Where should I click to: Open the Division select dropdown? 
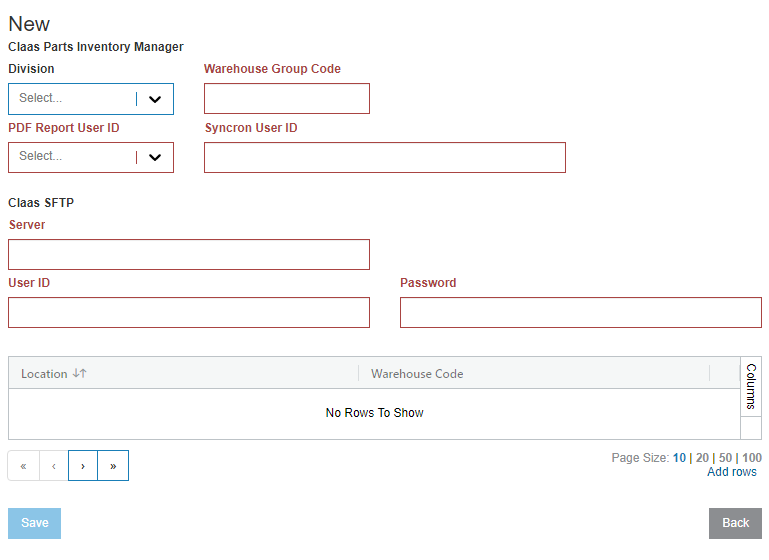(x=91, y=99)
